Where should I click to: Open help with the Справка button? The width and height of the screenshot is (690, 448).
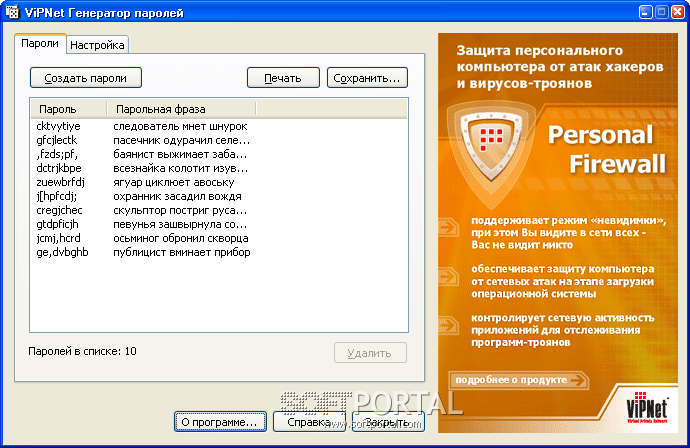tap(309, 422)
